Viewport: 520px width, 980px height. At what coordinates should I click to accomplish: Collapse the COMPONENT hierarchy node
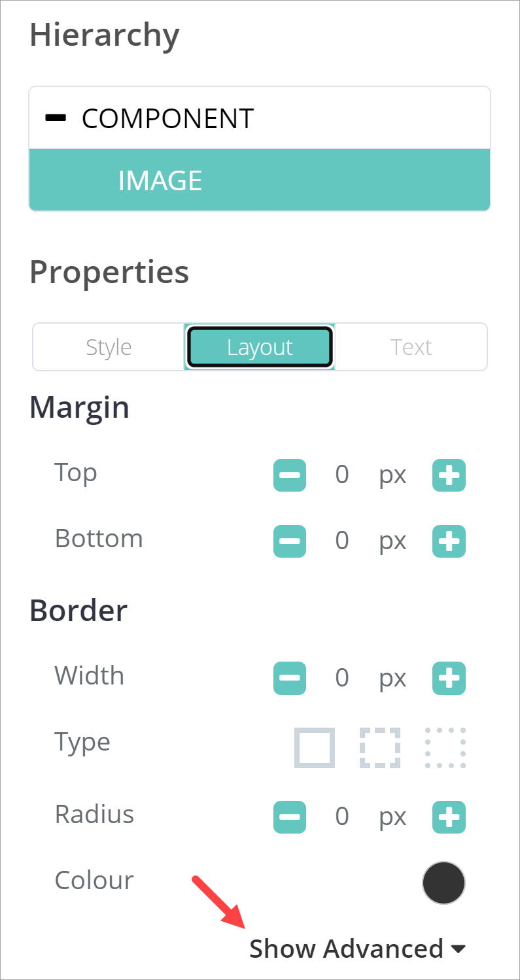point(56,118)
